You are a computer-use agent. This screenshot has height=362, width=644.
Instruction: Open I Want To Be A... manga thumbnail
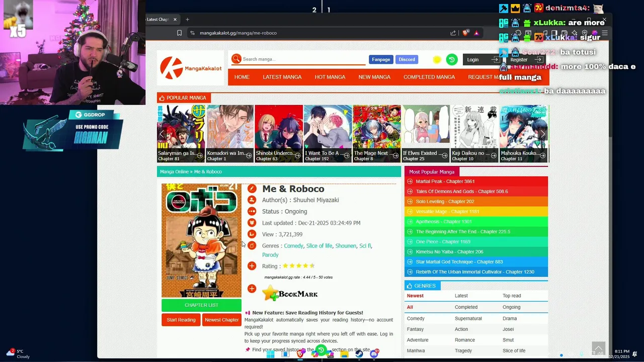[328, 134]
